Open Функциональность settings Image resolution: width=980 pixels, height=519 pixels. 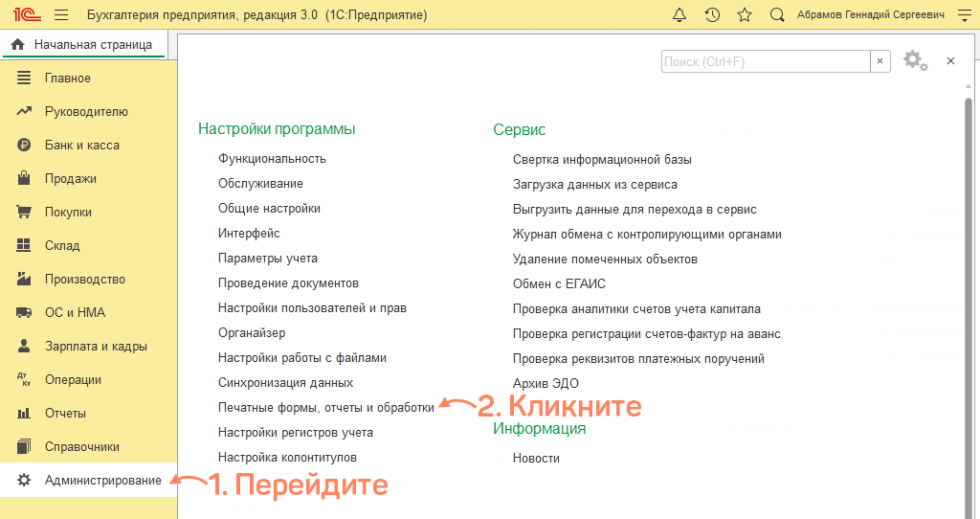[x=272, y=159]
